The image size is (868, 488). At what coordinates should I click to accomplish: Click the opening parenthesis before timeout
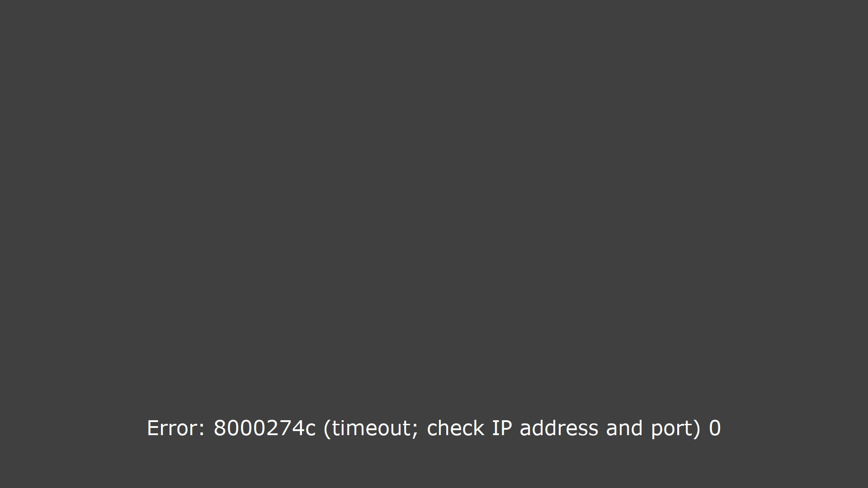point(327,429)
